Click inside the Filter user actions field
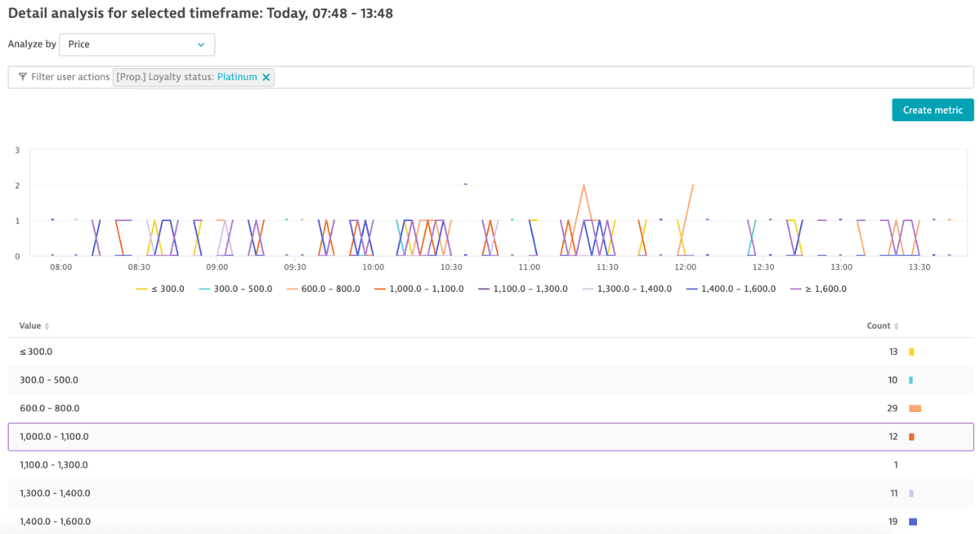This screenshot has width=980, height=534. 621,77
